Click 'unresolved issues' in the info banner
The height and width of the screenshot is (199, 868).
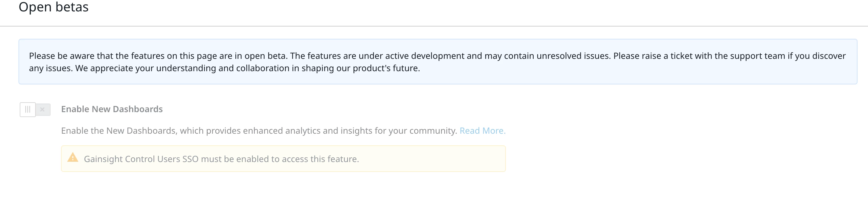pos(573,56)
